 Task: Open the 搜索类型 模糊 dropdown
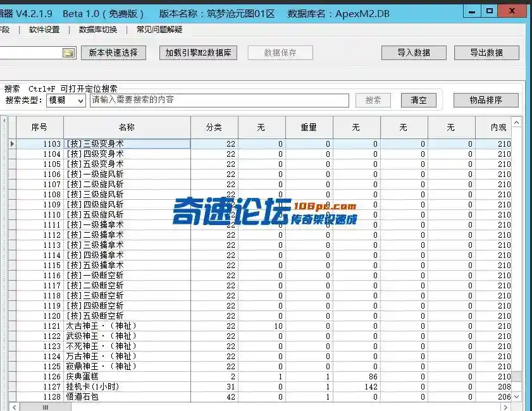point(66,101)
